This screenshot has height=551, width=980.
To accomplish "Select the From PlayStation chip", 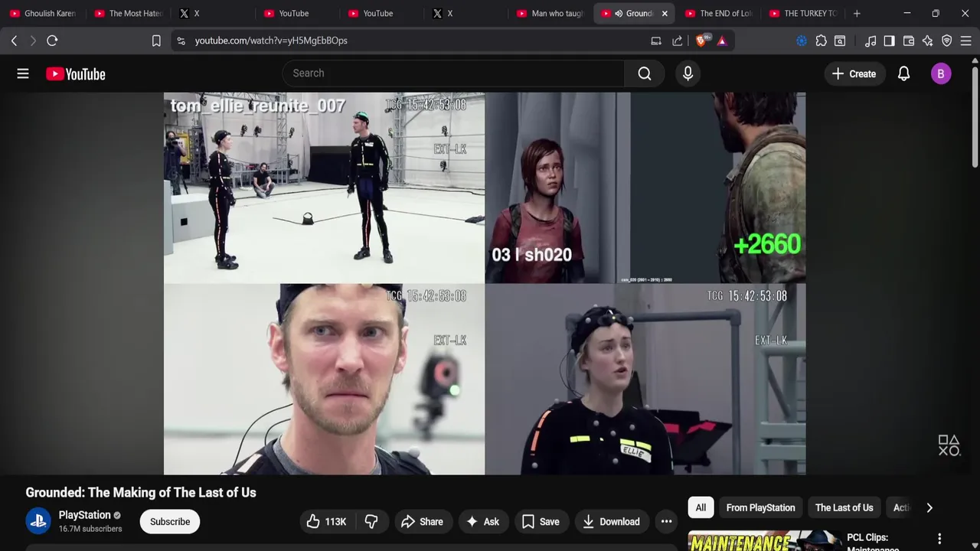I will pyautogui.click(x=760, y=507).
